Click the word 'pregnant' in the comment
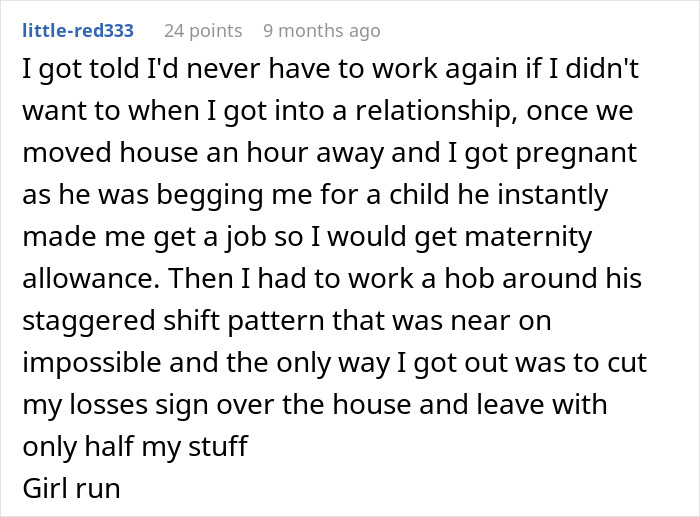The height and width of the screenshot is (517, 700). pos(581,154)
